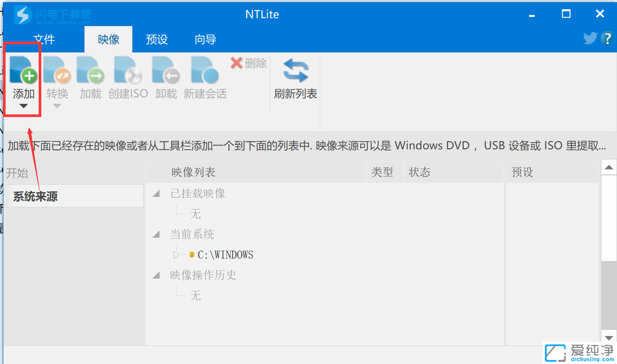Select 系统来源 in the left sidebar

coord(35,196)
